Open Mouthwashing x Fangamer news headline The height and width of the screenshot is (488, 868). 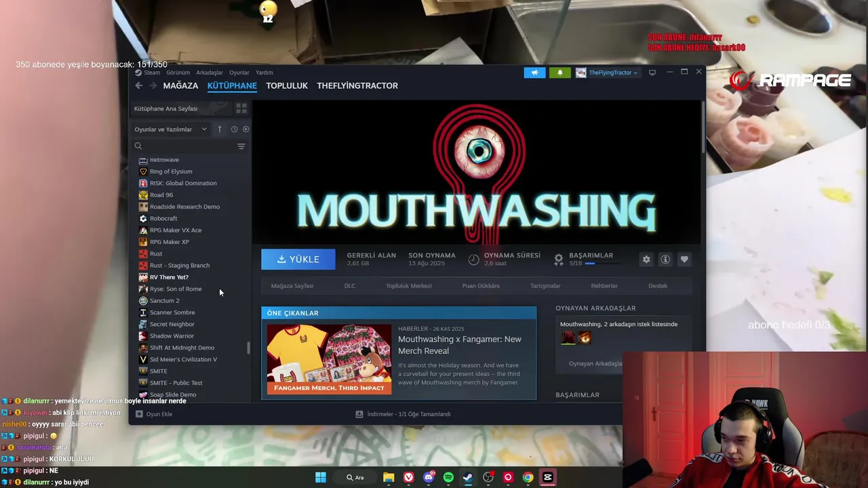[x=460, y=345]
